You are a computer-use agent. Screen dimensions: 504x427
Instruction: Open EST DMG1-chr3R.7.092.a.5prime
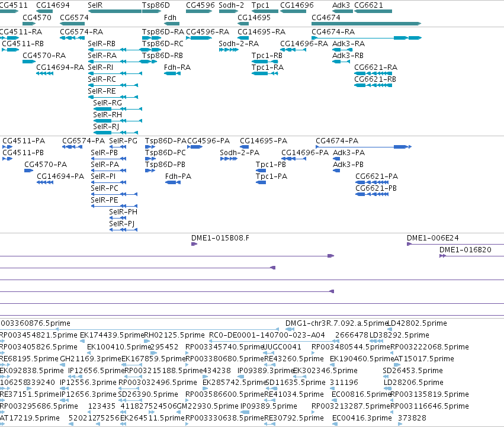pyautogui.click(x=290, y=329)
